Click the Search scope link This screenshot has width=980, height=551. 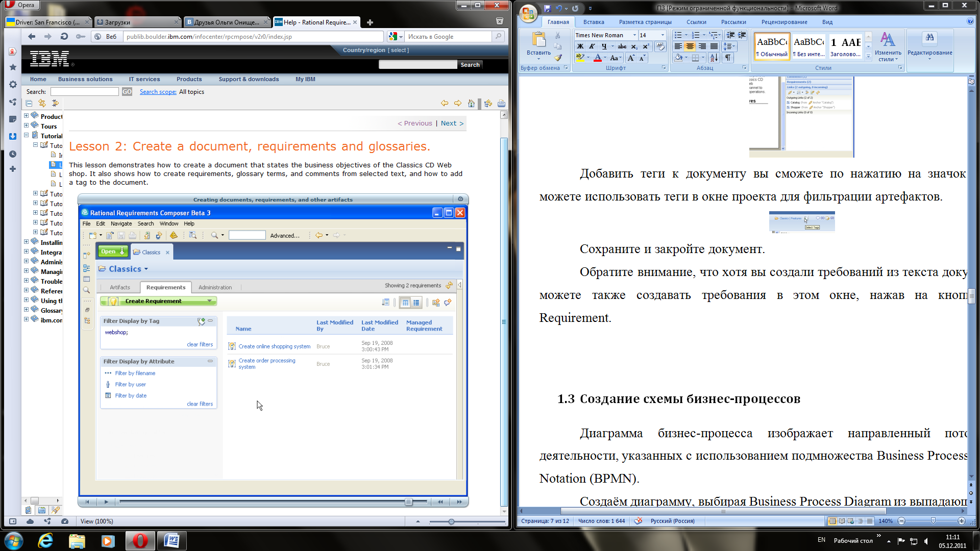tap(158, 92)
